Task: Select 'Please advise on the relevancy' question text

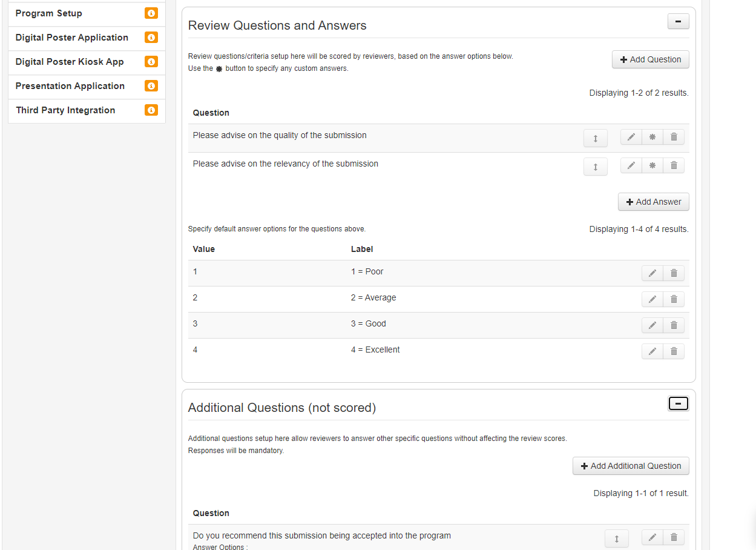Action: 286,164
